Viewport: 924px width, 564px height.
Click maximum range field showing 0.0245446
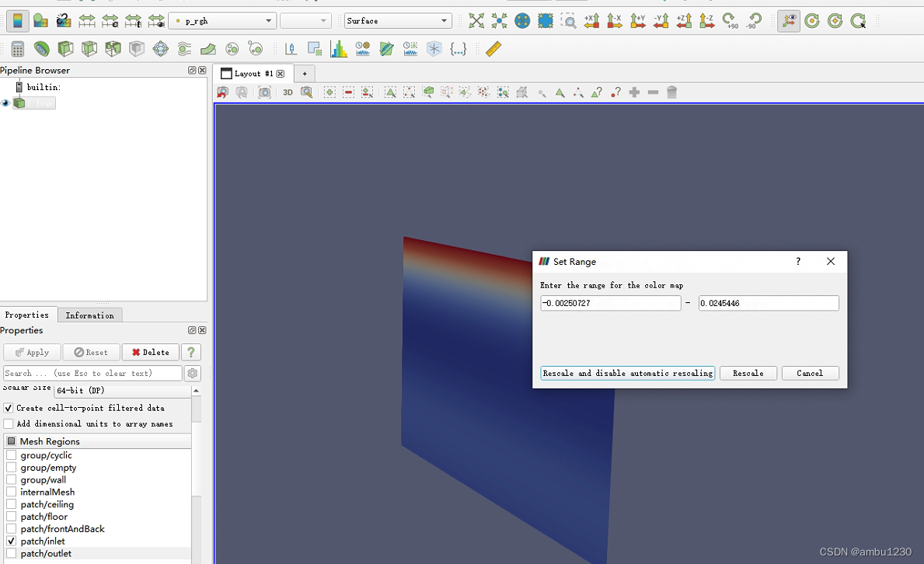point(769,303)
